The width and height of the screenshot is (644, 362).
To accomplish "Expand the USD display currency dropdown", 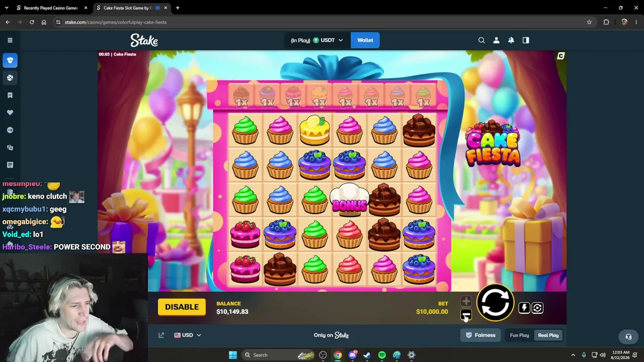I will coord(187,335).
